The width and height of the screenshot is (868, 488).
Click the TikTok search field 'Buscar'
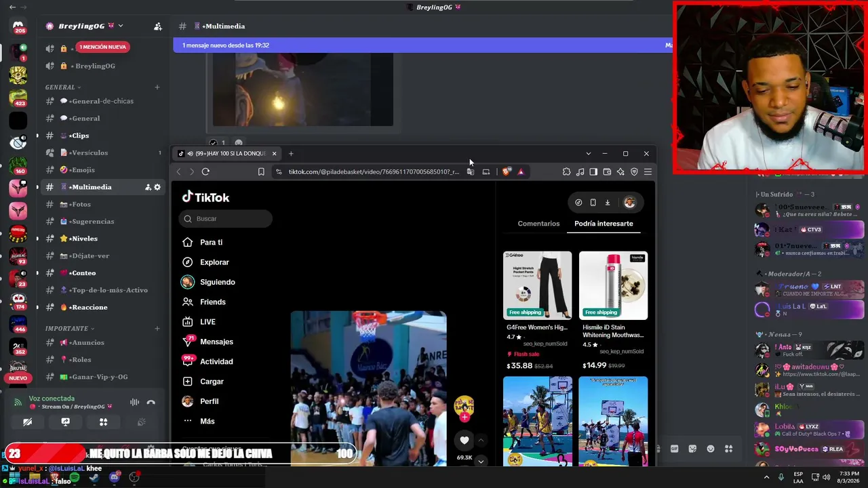(x=226, y=218)
